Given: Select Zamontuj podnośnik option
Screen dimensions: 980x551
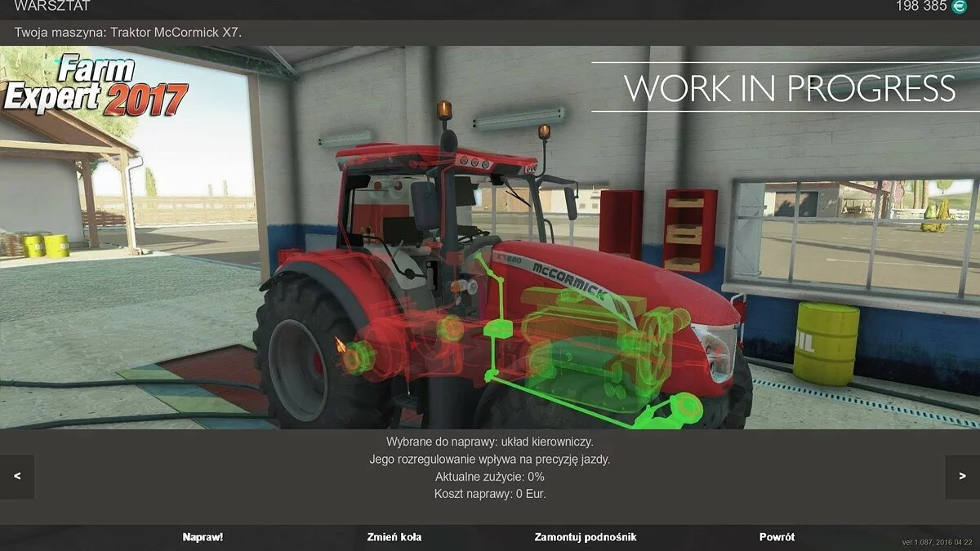Looking at the screenshot, I should (x=585, y=537).
